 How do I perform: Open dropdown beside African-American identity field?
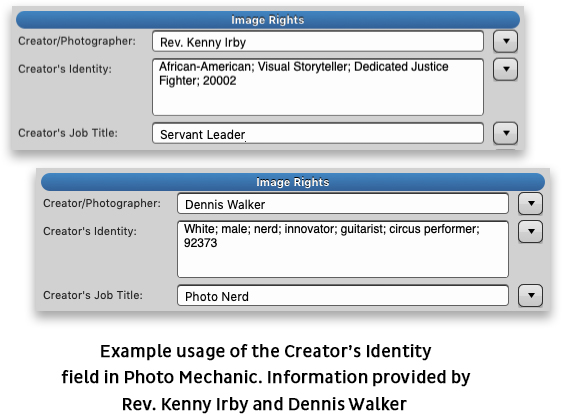pyautogui.click(x=505, y=69)
